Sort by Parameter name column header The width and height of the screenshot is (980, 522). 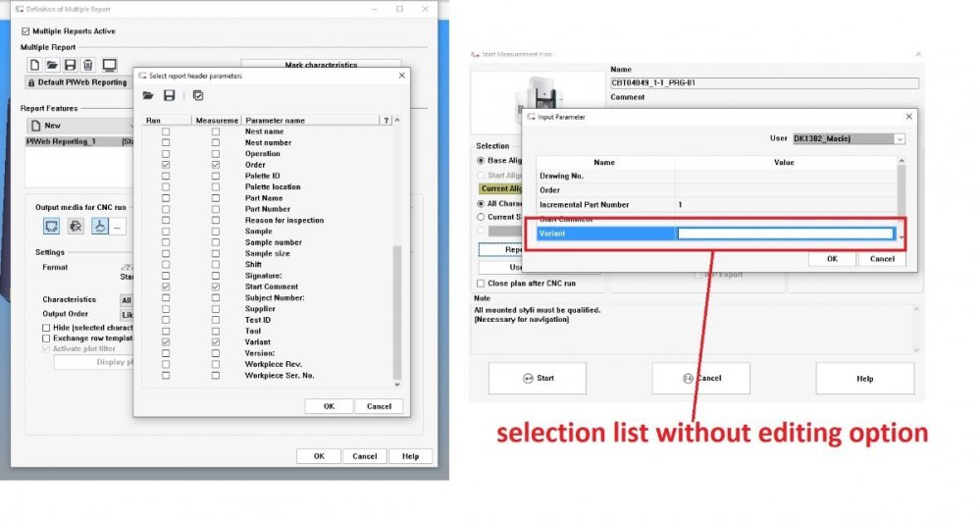point(311,120)
